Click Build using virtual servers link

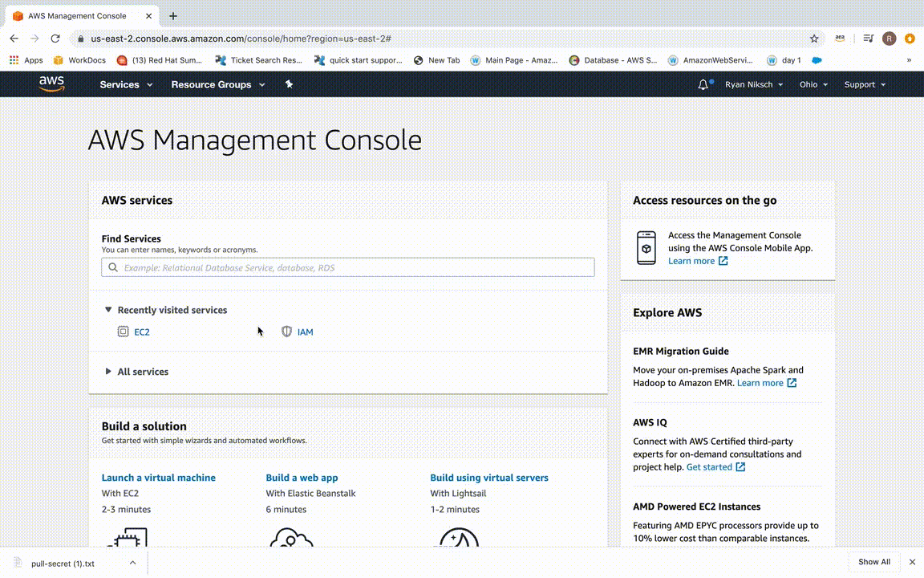click(489, 477)
